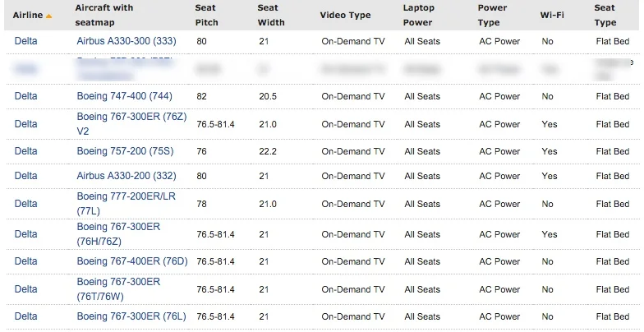Click Delta in the 767-300ER (76Z) V2 row
The width and height of the screenshot is (644, 332).
(x=26, y=124)
